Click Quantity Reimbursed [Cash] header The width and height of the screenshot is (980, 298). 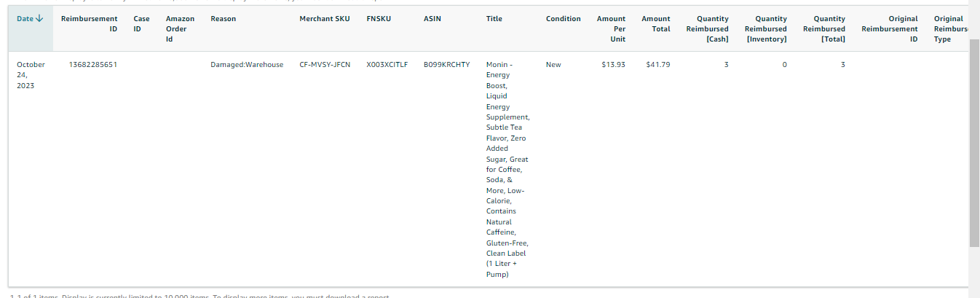click(x=708, y=29)
